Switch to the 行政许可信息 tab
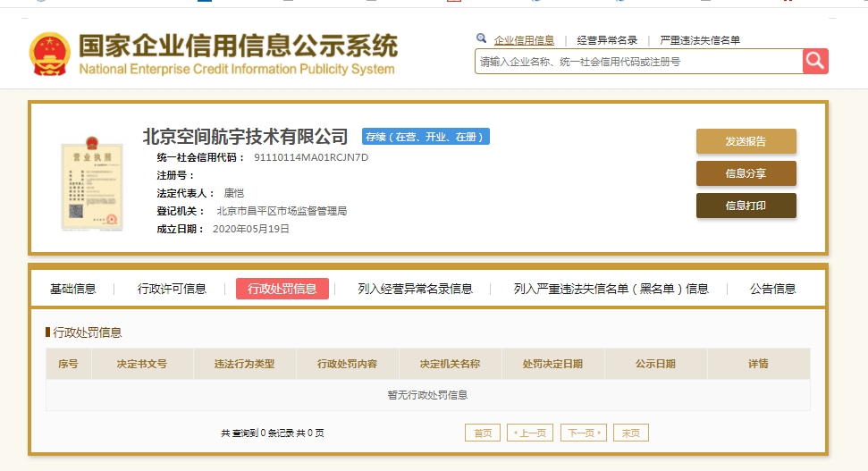868x471 pixels. tap(172, 289)
